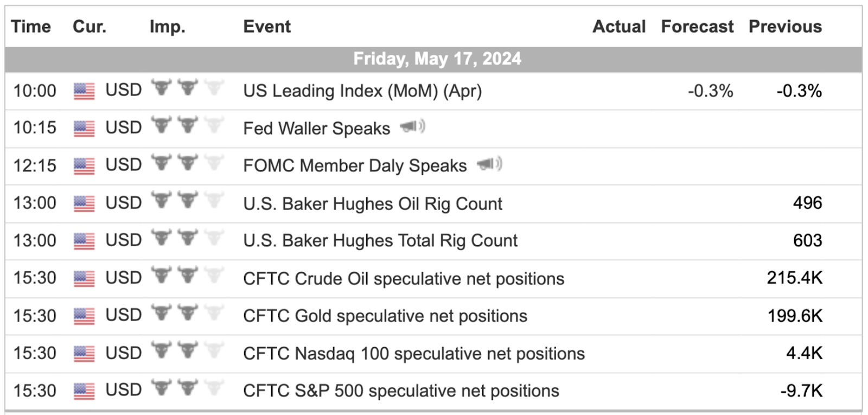Click the US flag in CFTC Gold row
Image resolution: width=868 pixels, height=415 pixels.
tap(84, 316)
